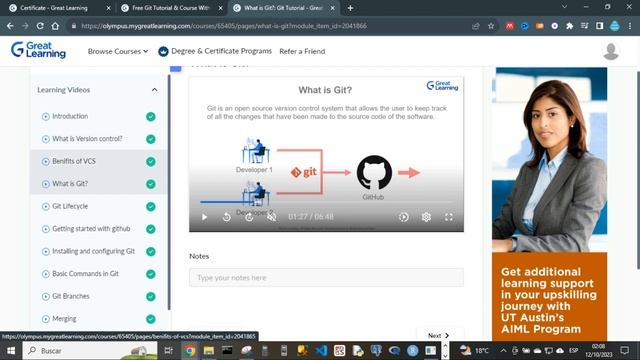
Task: Open Visual Studio Code from taskbar
Action: tap(321, 351)
